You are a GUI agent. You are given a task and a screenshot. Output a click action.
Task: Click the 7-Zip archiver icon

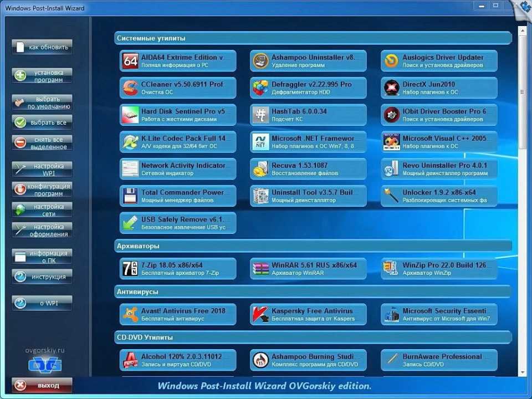tap(130, 269)
